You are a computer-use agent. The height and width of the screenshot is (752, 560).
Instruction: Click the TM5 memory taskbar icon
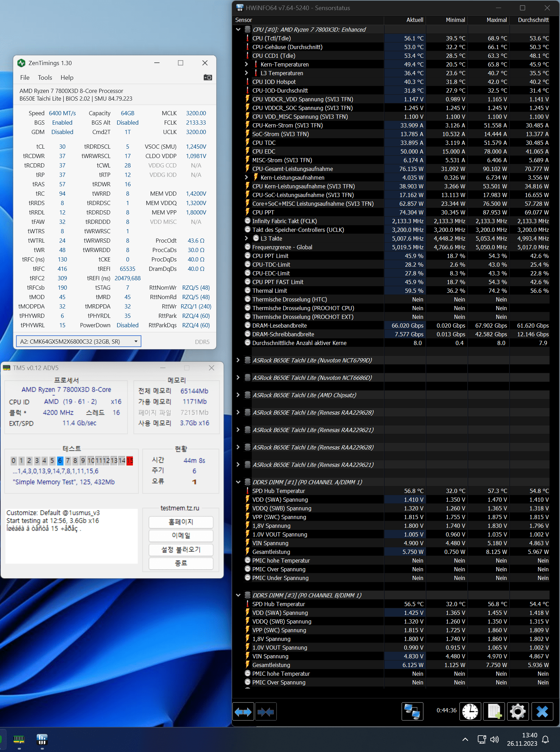[x=19, y=739]
